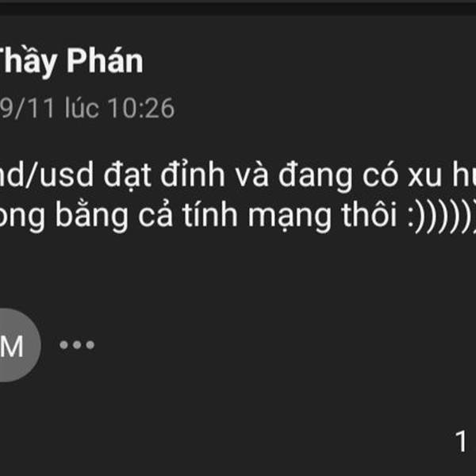The image size is (476, 476).
Task: Click the word "thôi" before the smiley
Action: pos(369,213)
